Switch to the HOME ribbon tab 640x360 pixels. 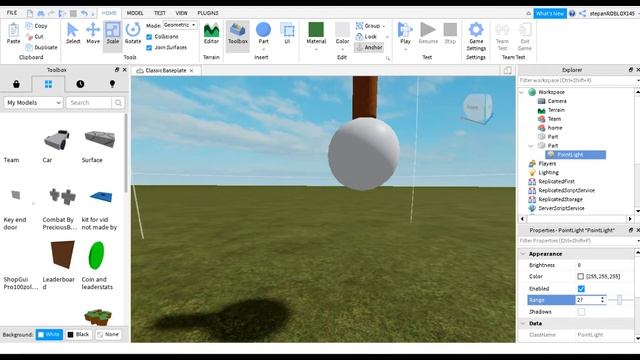point(109,13)
